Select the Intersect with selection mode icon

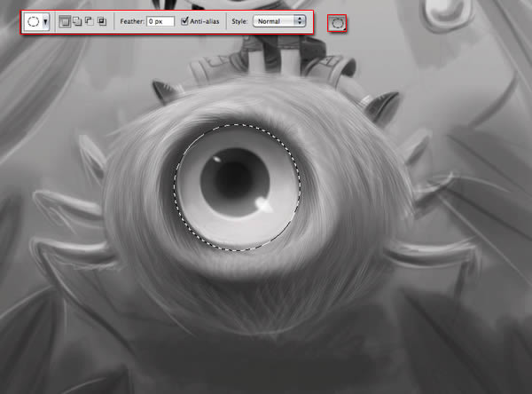[x=102, y=21]
